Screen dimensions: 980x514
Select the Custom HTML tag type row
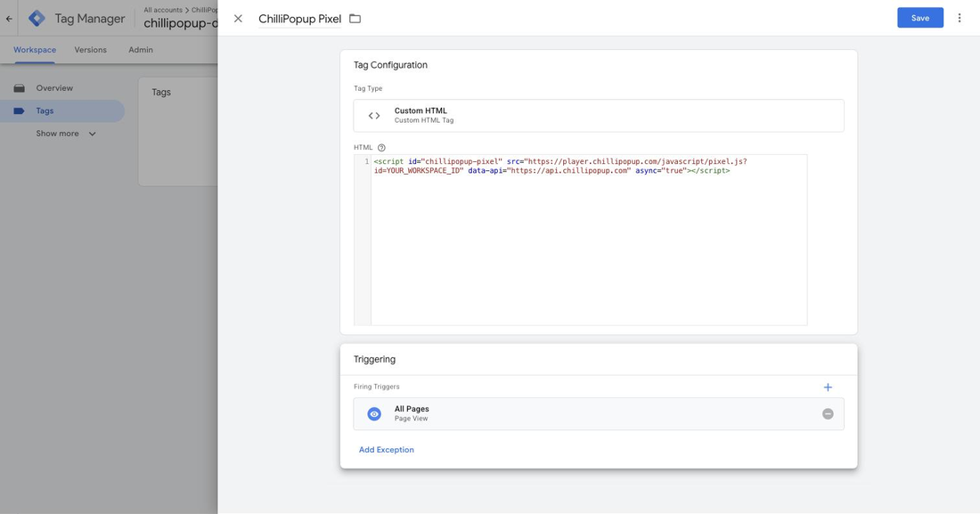coord(599,116)
